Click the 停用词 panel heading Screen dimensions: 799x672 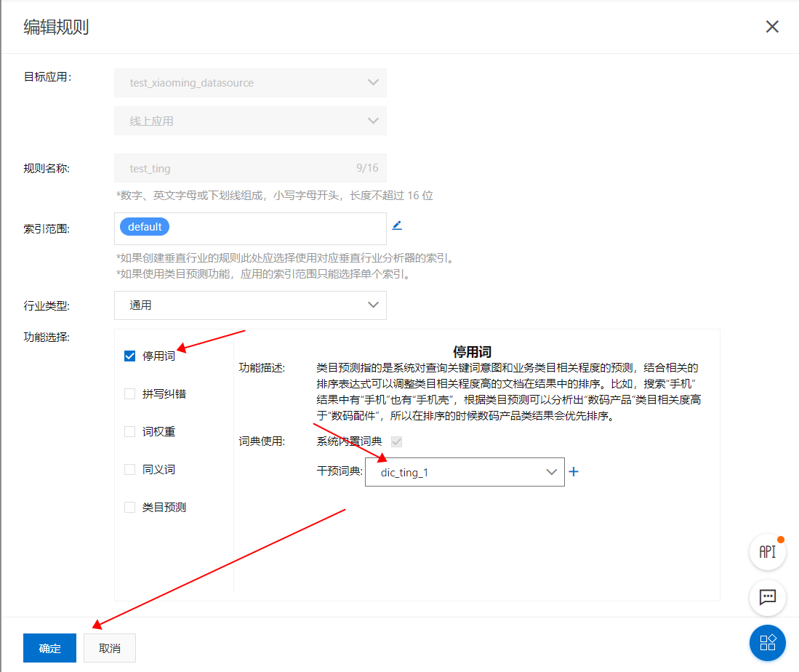tap(472, 352)
